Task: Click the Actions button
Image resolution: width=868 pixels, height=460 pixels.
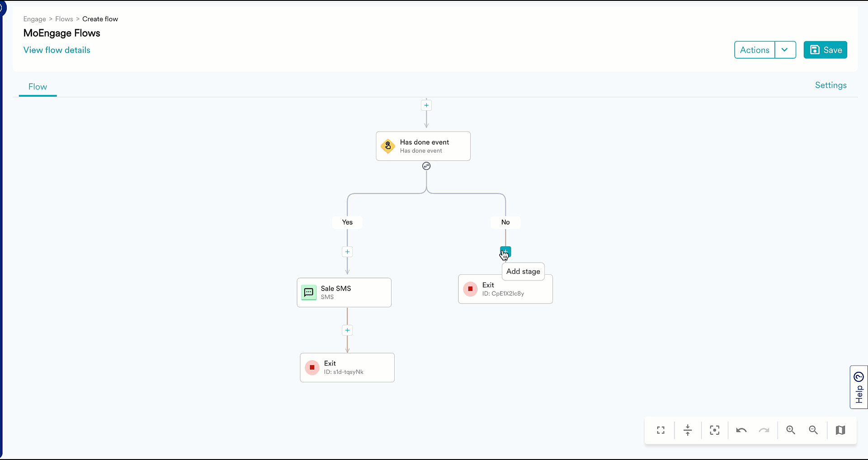Action: point(754,50)
